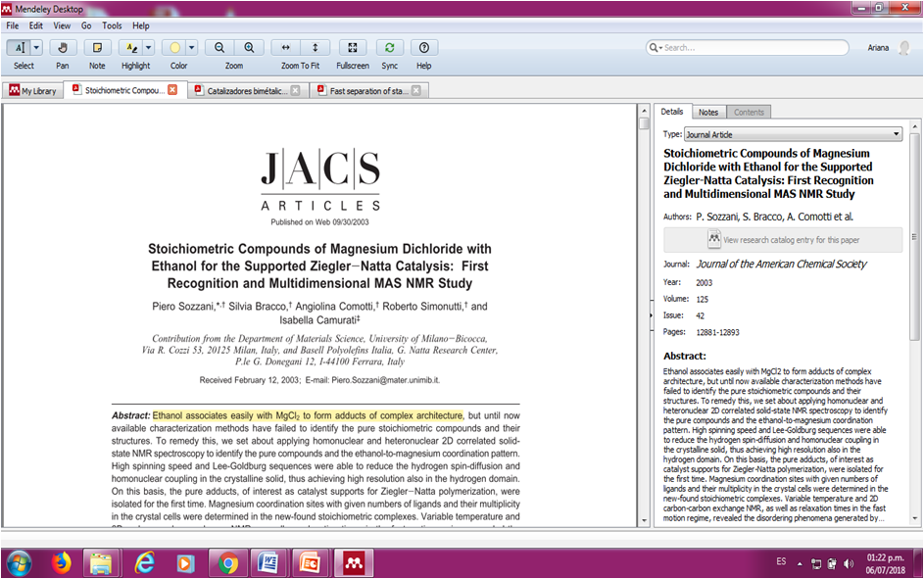
Task: Click the library Search field
Action: (748, 48)
